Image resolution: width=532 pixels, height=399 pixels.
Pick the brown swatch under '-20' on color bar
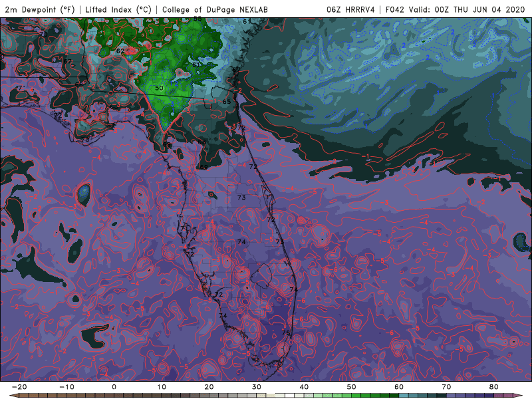pyautogui.click(x=24, y=396)
